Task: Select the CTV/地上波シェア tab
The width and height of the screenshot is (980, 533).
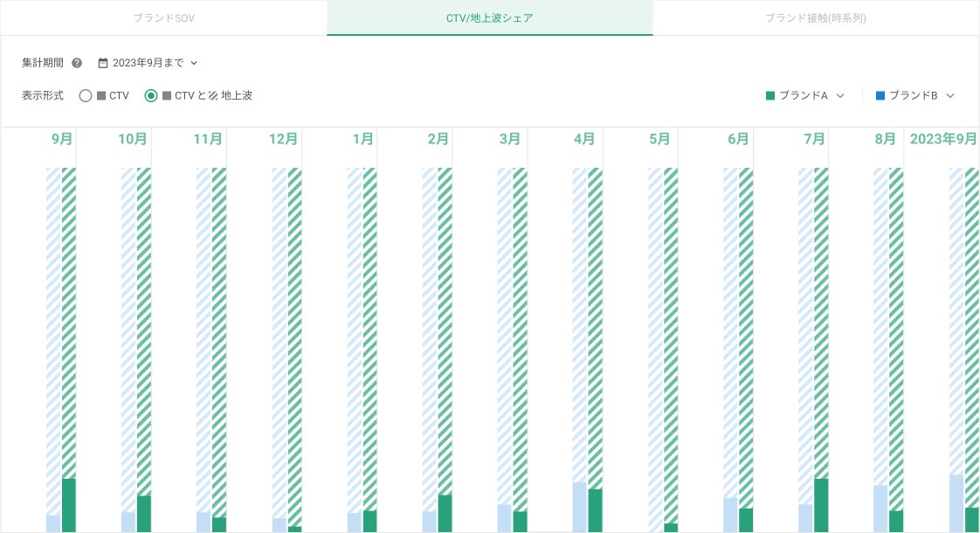Action: pyautogui.click(x=489, y=17)
